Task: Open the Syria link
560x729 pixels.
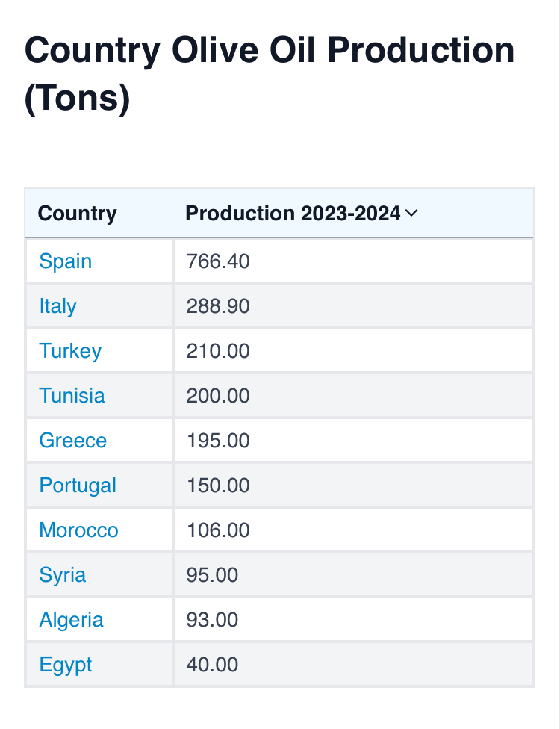Action: (x=63, y=575)
